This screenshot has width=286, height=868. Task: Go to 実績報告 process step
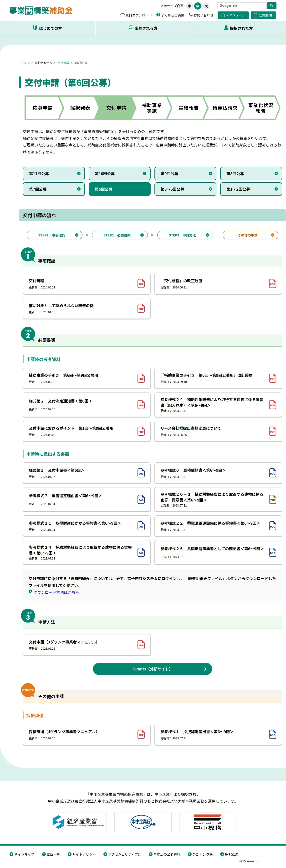point(189,108)
